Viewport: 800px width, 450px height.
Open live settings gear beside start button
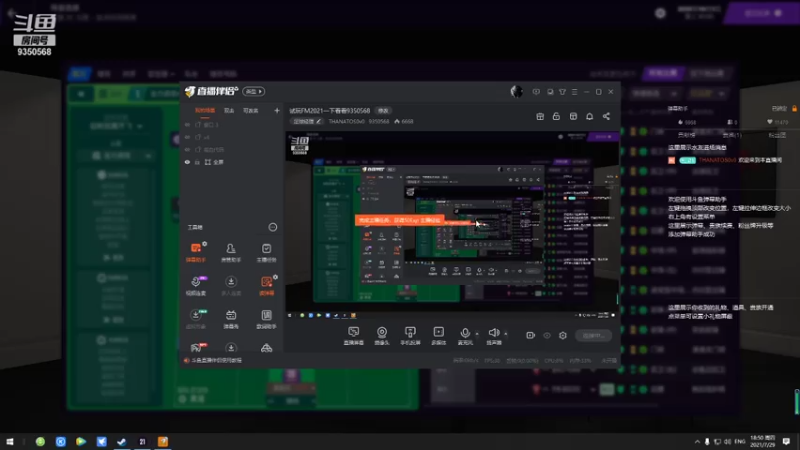click(563, 335)
